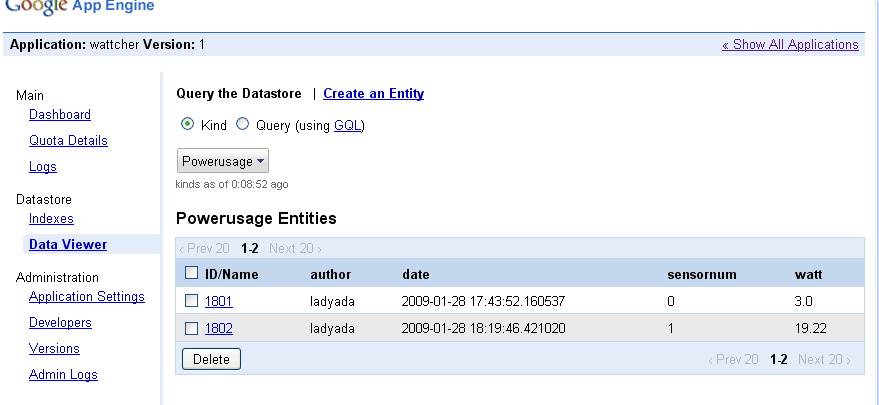Click Show All Applications link

tap(790, 45)
